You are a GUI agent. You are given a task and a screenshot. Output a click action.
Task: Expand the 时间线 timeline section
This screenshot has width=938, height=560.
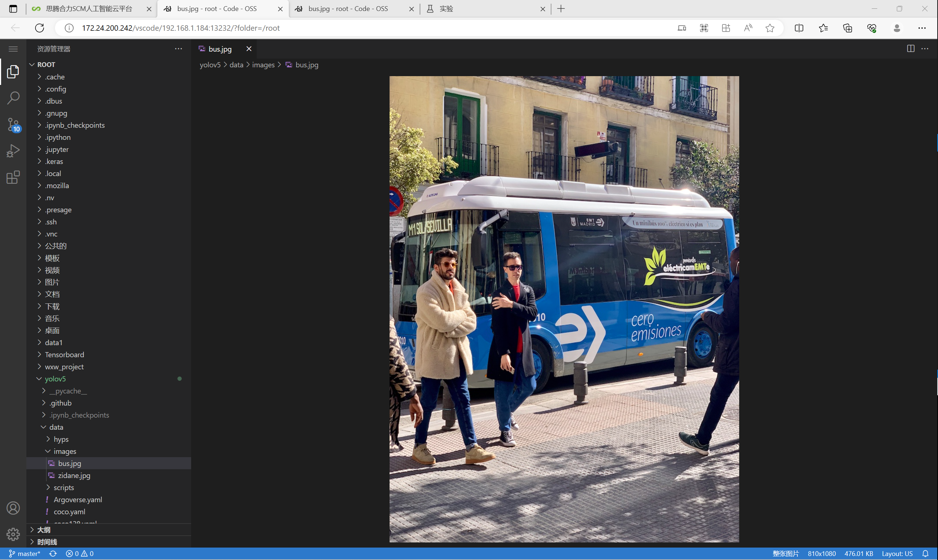[x=47, y=542]
